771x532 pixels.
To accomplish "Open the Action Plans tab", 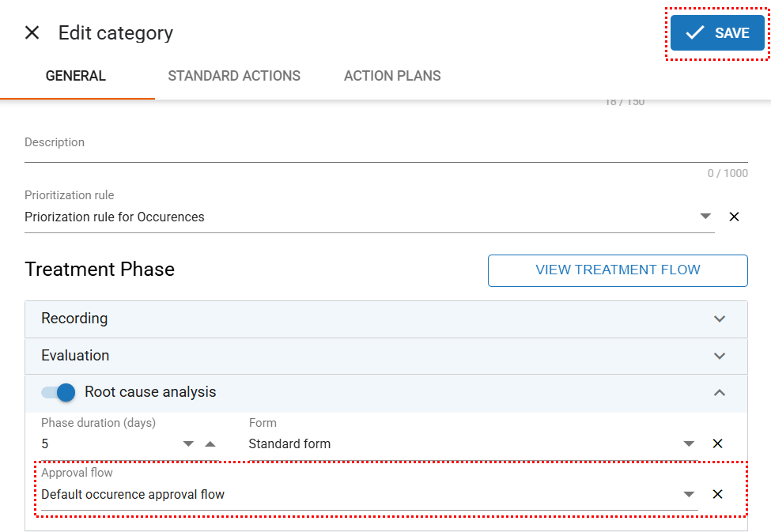I will 392,76.
